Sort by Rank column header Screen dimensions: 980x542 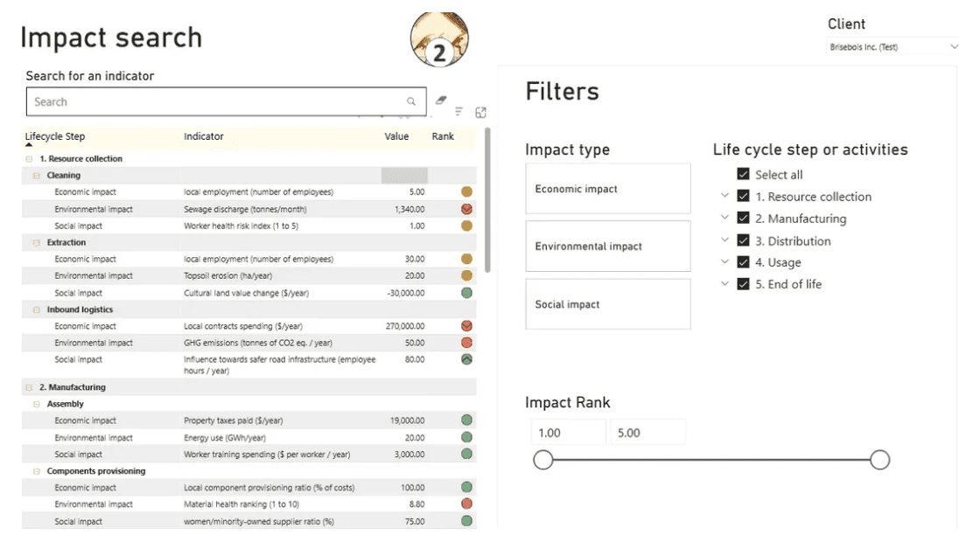point(443,136)
